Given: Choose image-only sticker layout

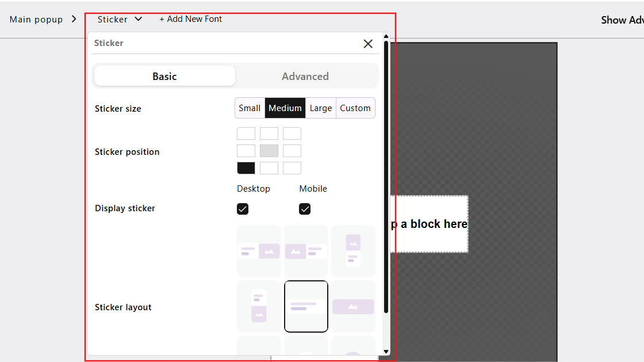Looking at the screenshot, I should [x=353, y=307].
